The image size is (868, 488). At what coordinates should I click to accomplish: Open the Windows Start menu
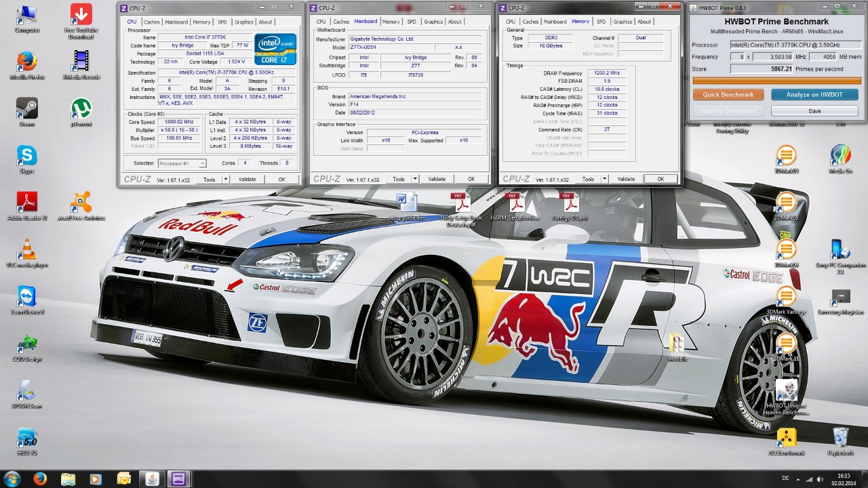pos(12,479)
